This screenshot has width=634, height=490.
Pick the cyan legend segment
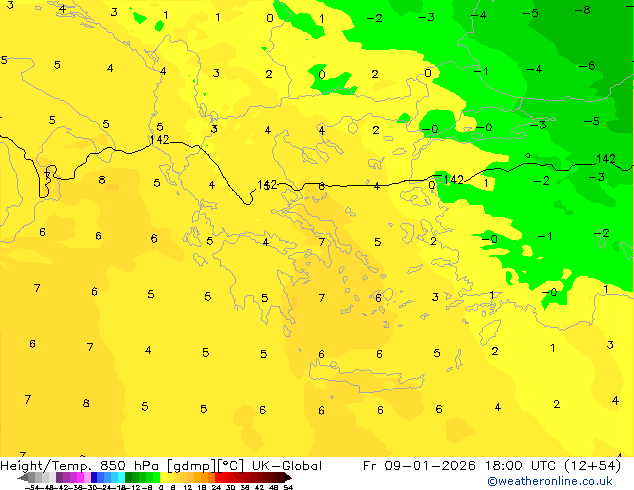[x=121, y=477]
